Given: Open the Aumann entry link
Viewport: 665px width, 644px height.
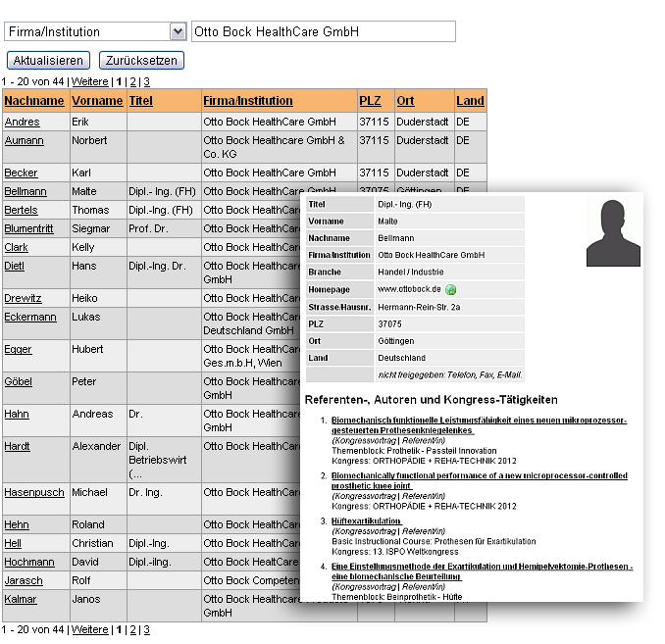Looking at the screenshot, I should click(25, 140).
